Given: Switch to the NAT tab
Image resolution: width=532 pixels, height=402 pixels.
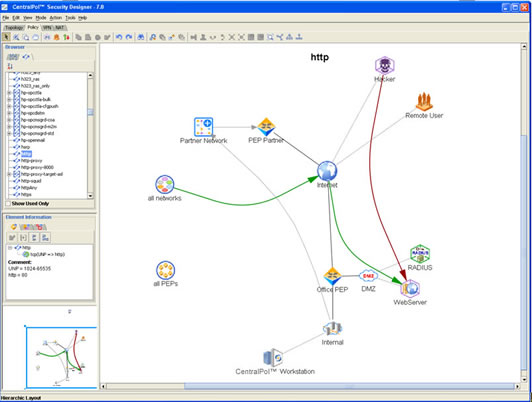Looking at the screenshot, I should tap(60, 27).
